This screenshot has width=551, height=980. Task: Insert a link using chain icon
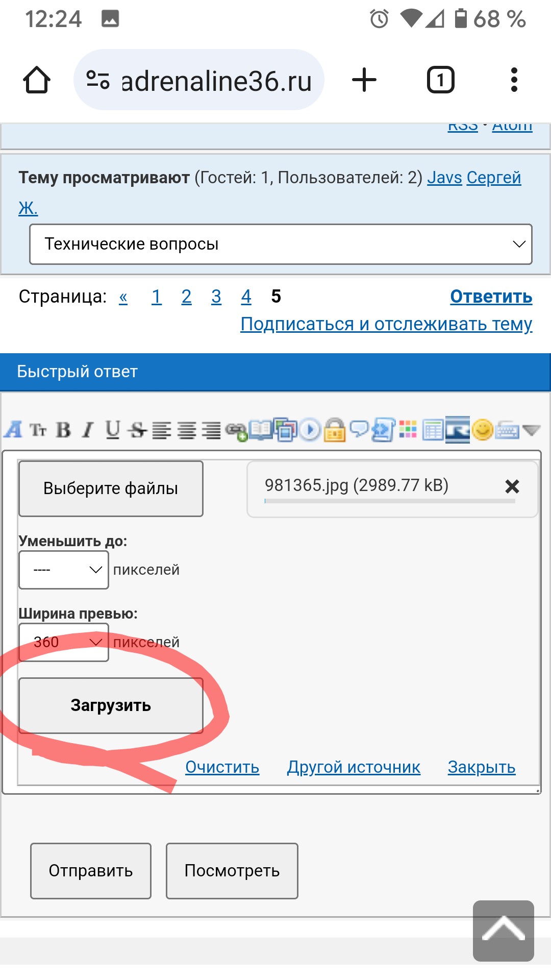coord(236,431)
